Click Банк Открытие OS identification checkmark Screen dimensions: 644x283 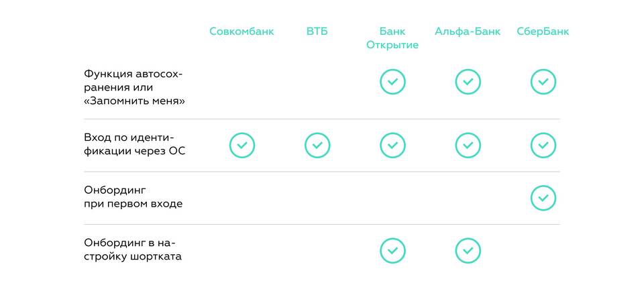tap(392, 145)
